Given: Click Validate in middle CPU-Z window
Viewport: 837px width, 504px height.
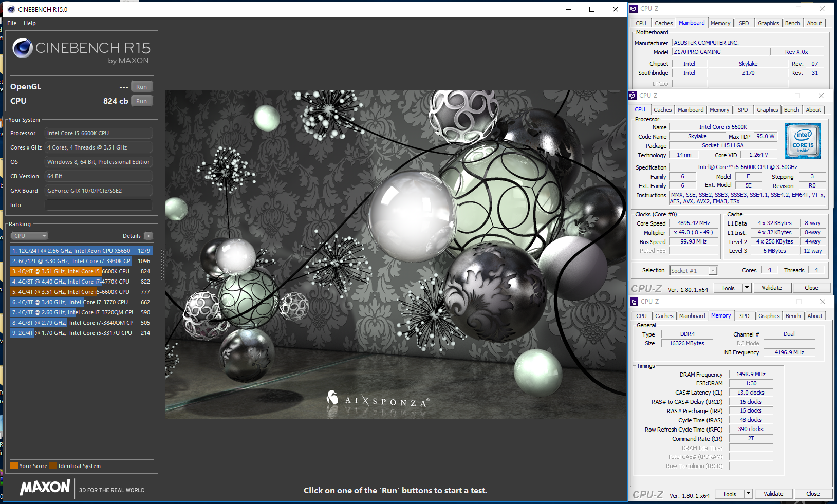Looking at the screenshot, I should [x=772, y=288].
